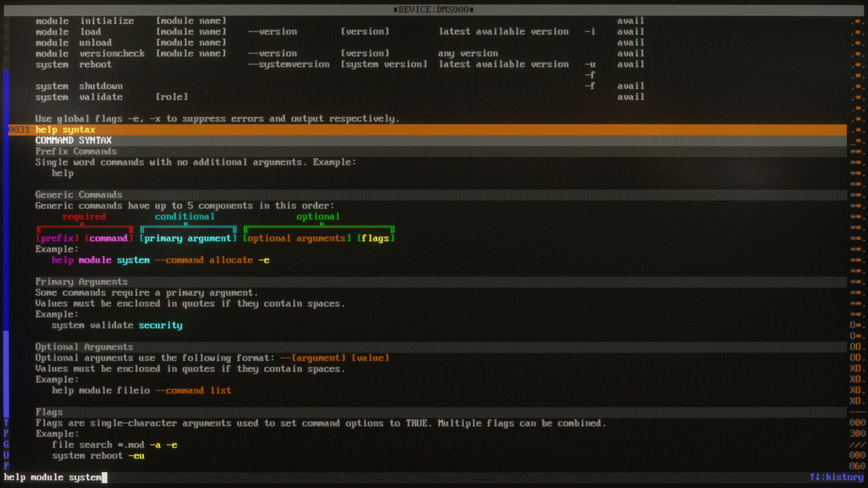Toggle the -f flag on the system shutdown row
The image size is (868, 488).
(591, 86)
